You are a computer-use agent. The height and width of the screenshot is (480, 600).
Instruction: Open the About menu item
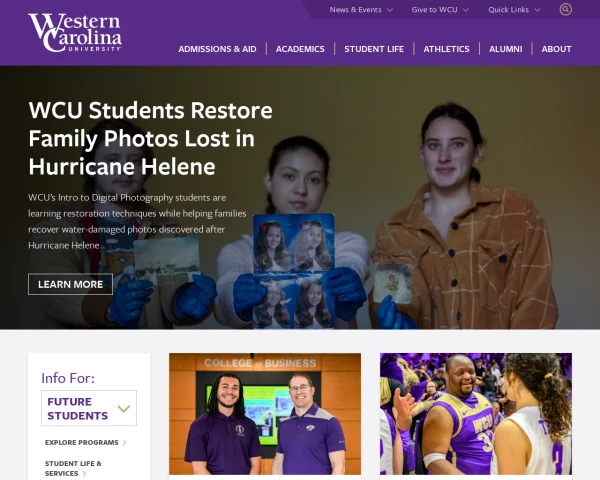click(x=556, y=49)
